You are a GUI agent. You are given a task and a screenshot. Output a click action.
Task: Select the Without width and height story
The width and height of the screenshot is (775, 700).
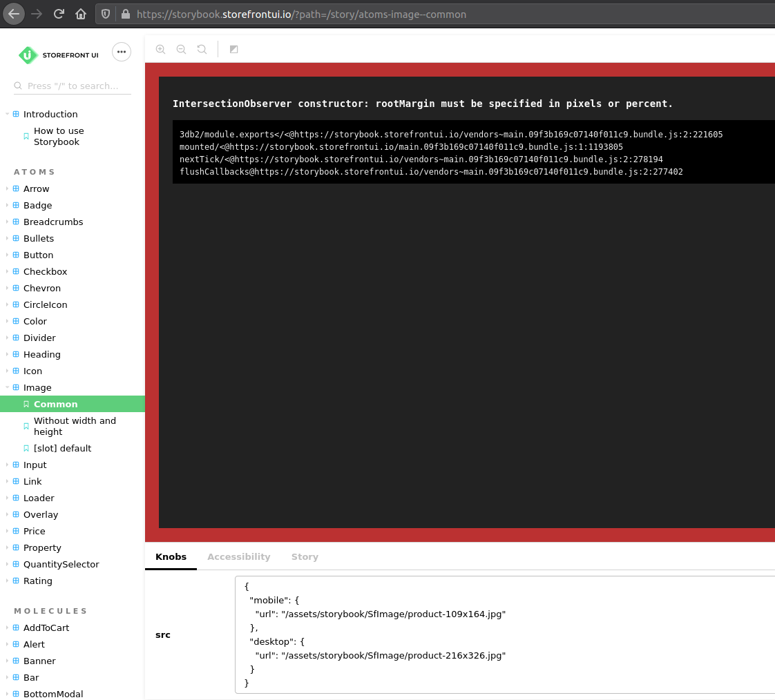(75, 426)
